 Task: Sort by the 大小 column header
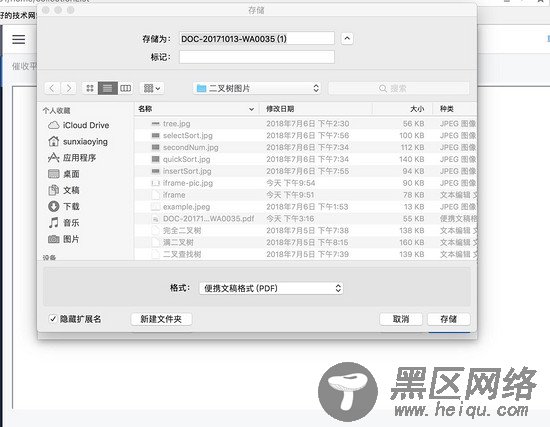(x=402, y=109)
